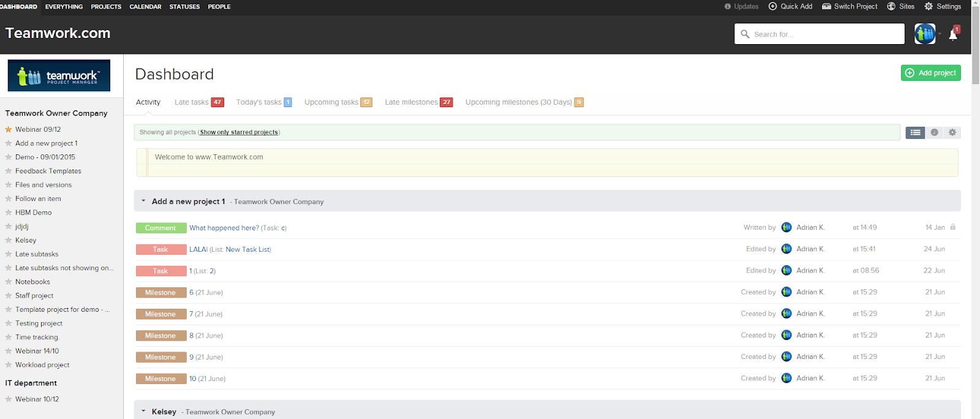Open the notifications bell

(x=953, y=35)
